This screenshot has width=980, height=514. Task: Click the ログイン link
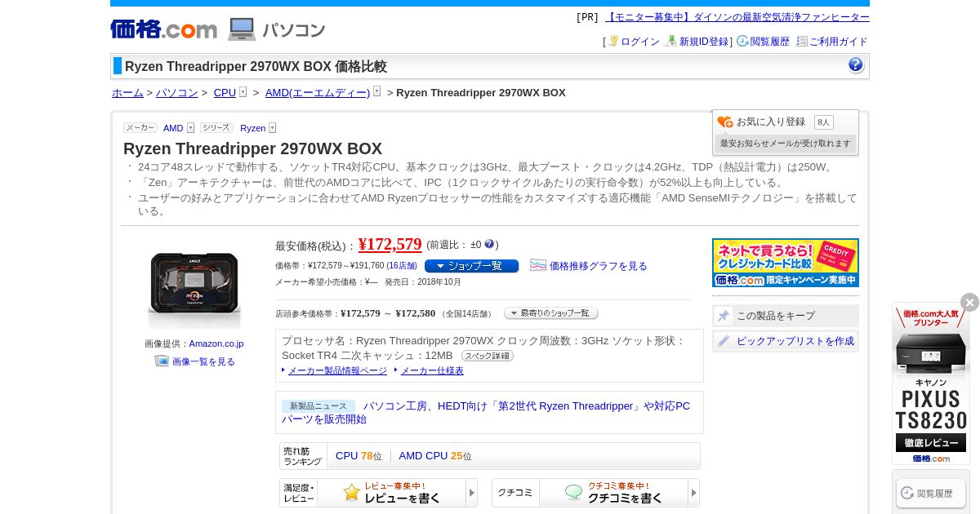640,42
